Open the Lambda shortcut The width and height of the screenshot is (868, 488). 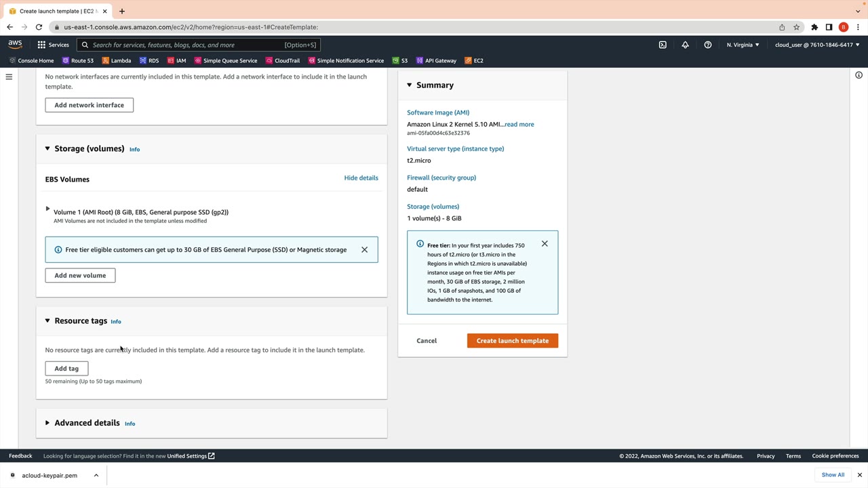(116, 60)
